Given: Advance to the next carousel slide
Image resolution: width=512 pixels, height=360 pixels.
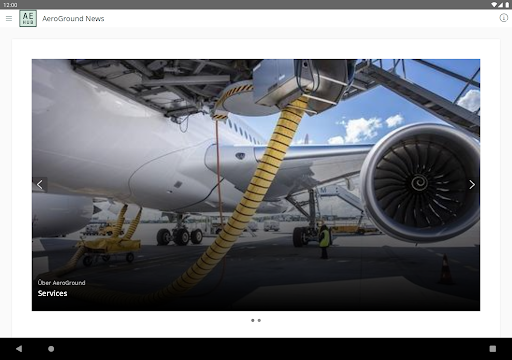Looking at the screenshot, I should coord(472,184).
